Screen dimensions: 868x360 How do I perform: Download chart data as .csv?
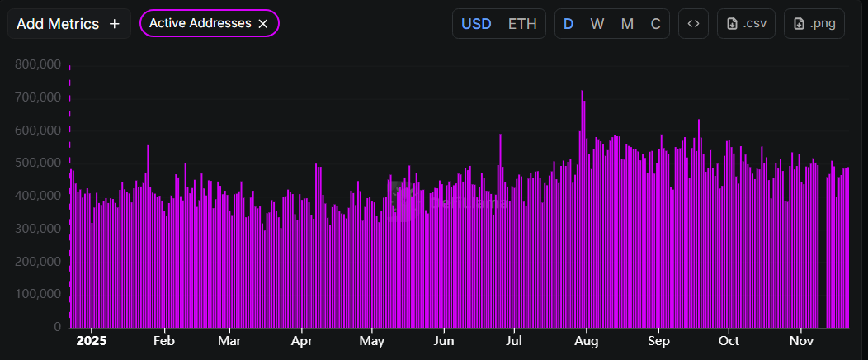(747, 24)
